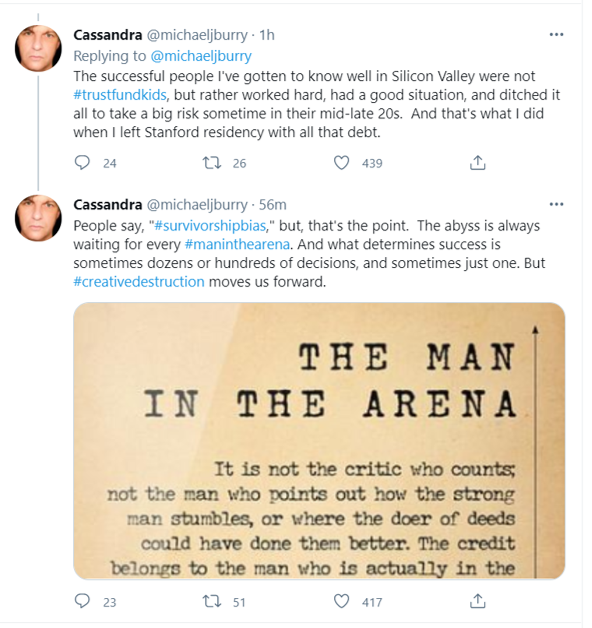Open the 56m timestamp permalink

tap(272, 205)
